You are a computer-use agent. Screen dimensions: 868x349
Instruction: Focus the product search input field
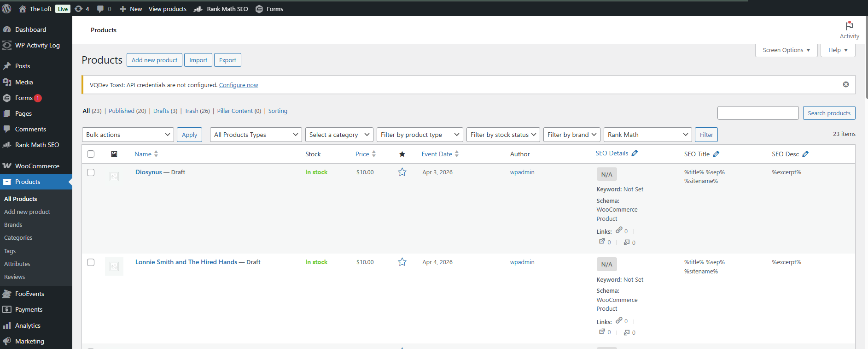tap(758, 113)
